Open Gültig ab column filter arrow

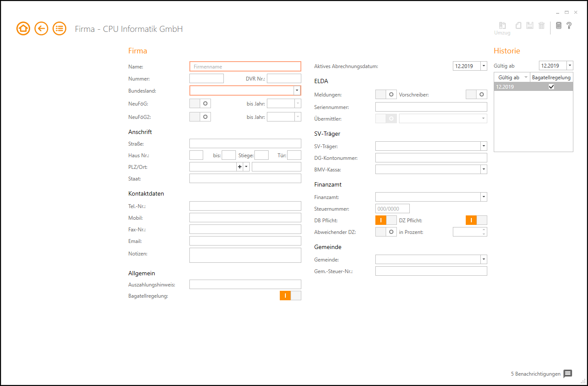[526, 78]
